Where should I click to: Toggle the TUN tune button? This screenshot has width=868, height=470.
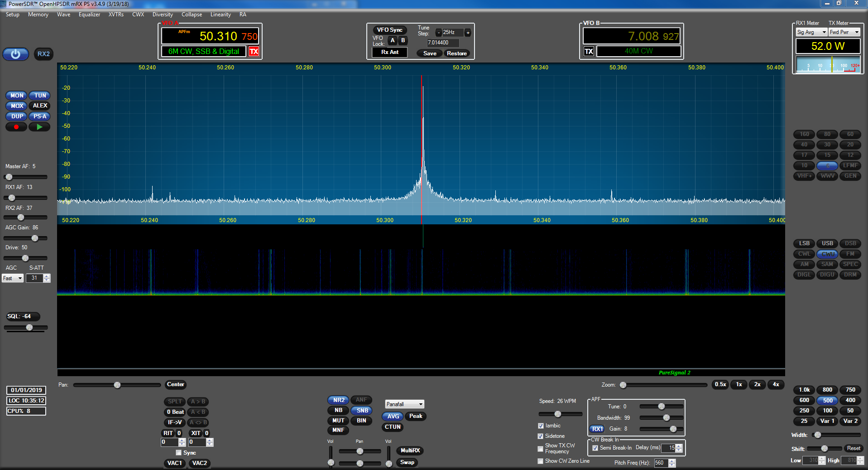coord(40,96)
